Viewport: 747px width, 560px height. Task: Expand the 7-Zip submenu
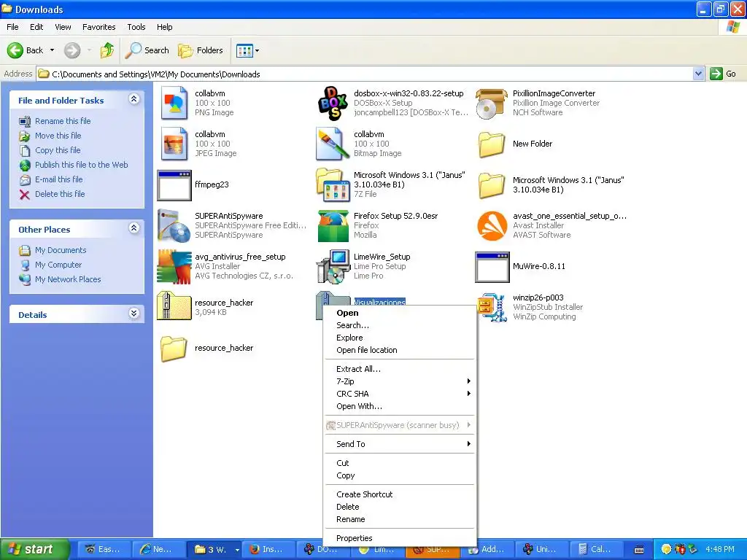(x=400, y=381)
